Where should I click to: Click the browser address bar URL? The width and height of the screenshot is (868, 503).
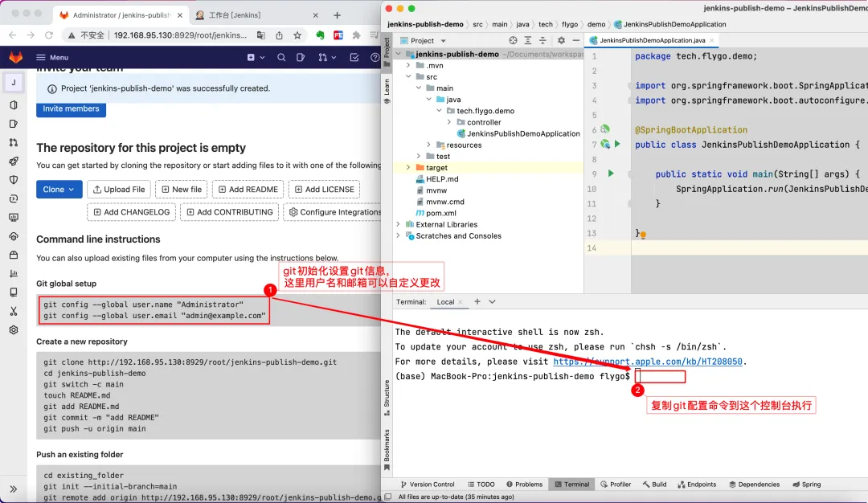click(181, 35)
